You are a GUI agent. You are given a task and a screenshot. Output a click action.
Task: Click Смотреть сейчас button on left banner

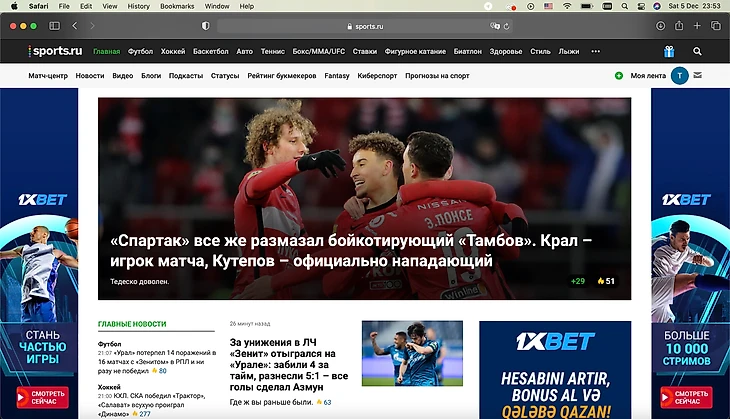pos(42,397)
